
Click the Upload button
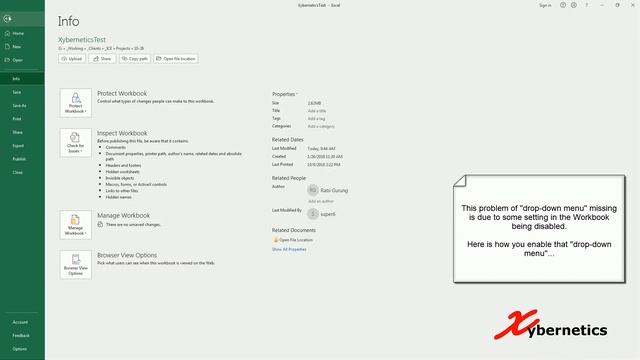tap(72, 59)
